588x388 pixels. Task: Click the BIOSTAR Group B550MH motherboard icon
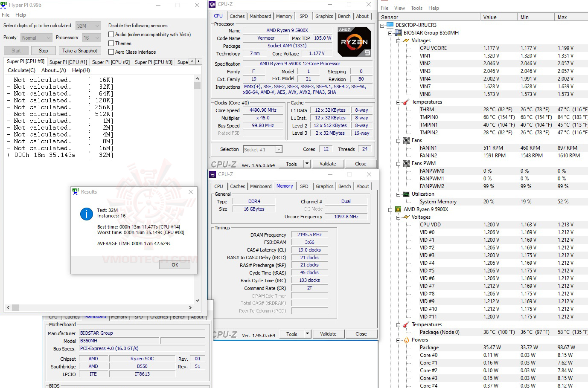tap(398, 33)
